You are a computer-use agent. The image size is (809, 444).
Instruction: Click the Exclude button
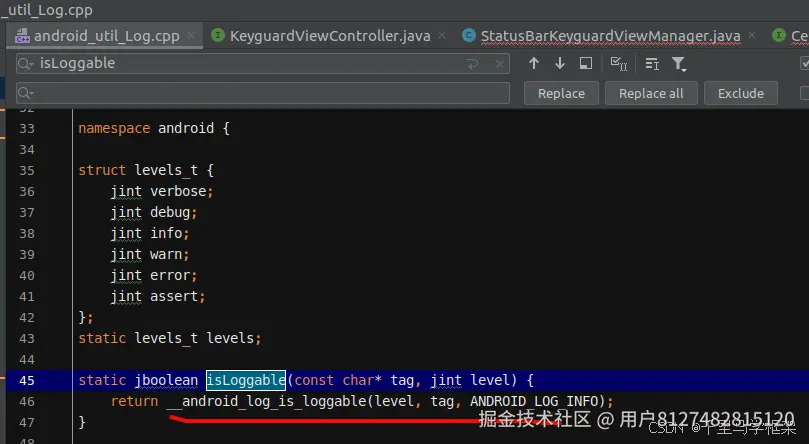(x=741, y=93)
